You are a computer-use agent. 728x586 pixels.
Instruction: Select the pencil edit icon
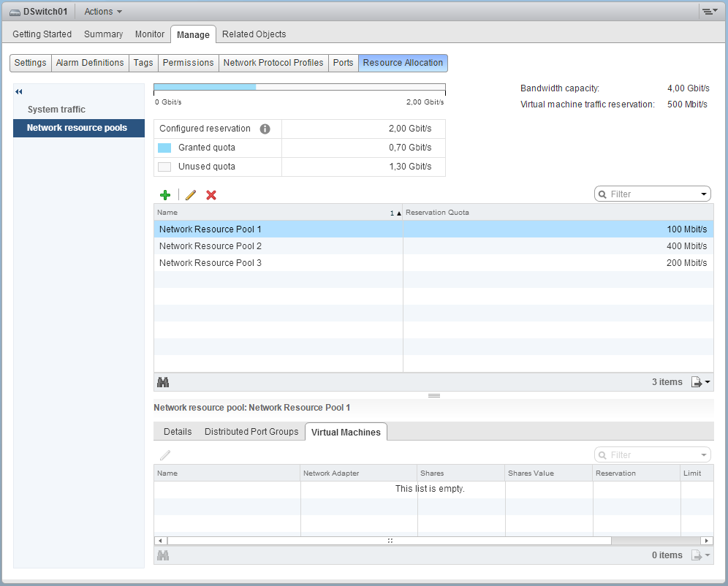coord(190,195)
